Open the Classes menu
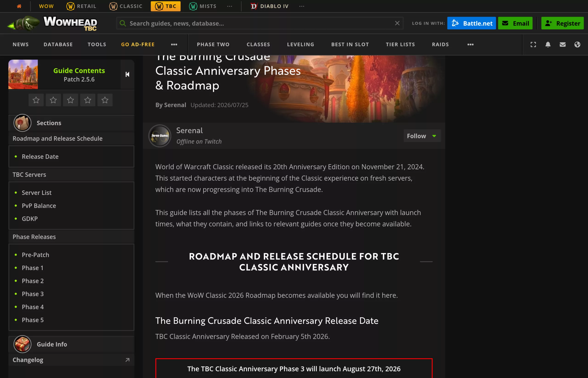This screenshot has height=378, width=588. click(258, 44)
